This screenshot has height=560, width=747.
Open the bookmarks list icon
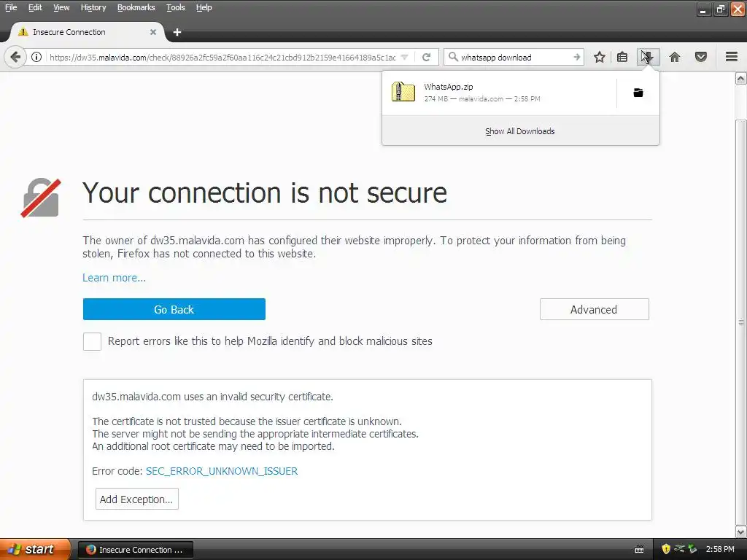pyautogui.click(x=622, y=57)
